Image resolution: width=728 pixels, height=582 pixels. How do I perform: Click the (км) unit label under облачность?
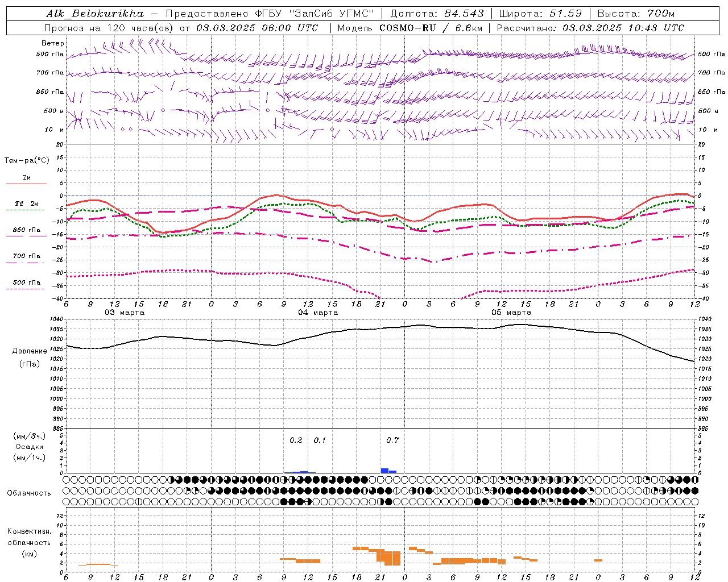29,554
